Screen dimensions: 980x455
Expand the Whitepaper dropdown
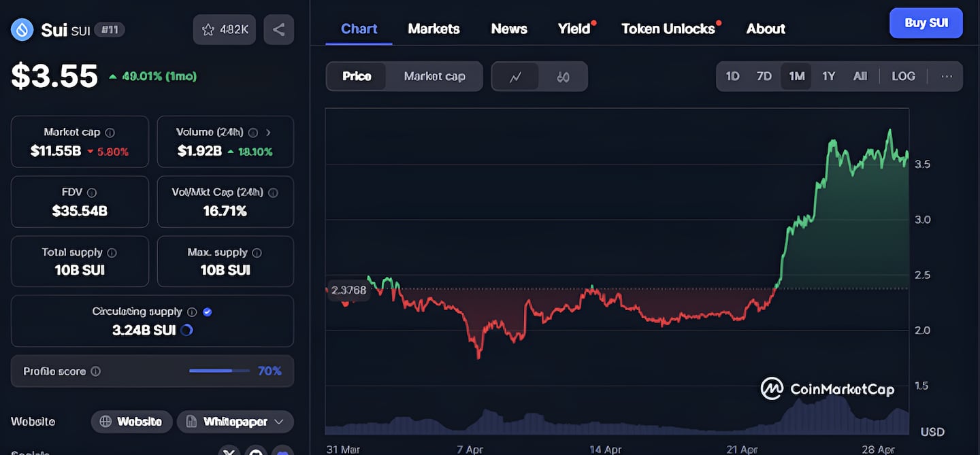pos(235,422)
